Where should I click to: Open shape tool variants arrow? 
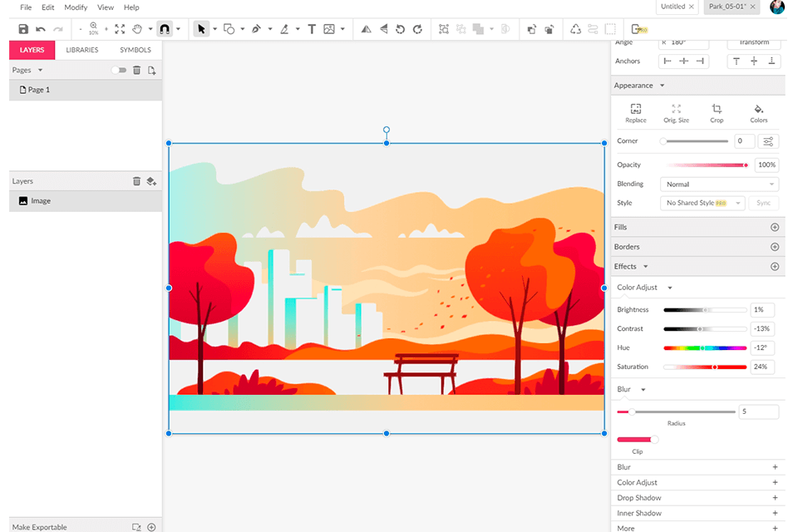click(x=242, y=30)
